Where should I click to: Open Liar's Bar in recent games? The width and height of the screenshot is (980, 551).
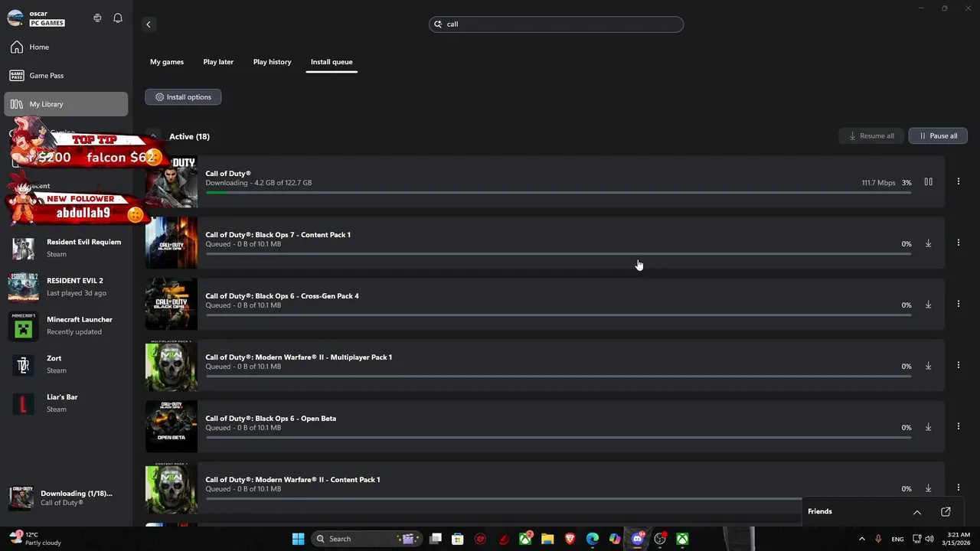coord(66,403)
